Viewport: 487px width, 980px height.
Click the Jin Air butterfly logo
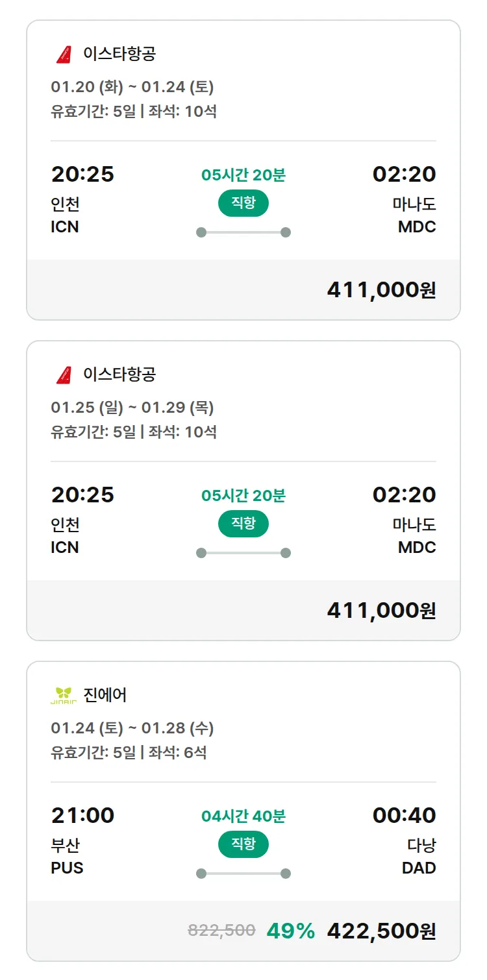64,696
